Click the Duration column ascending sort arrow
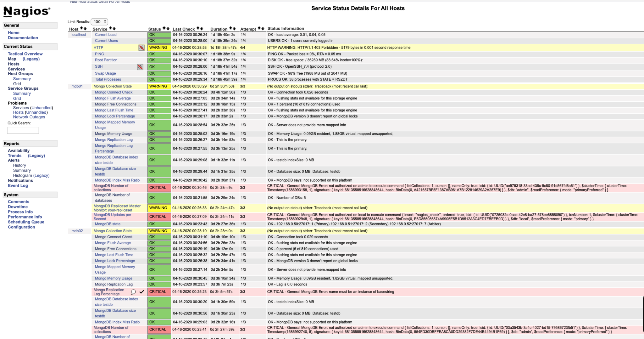Image resolution: width=644 pixels, height=339 pixels. coord(230,29)
